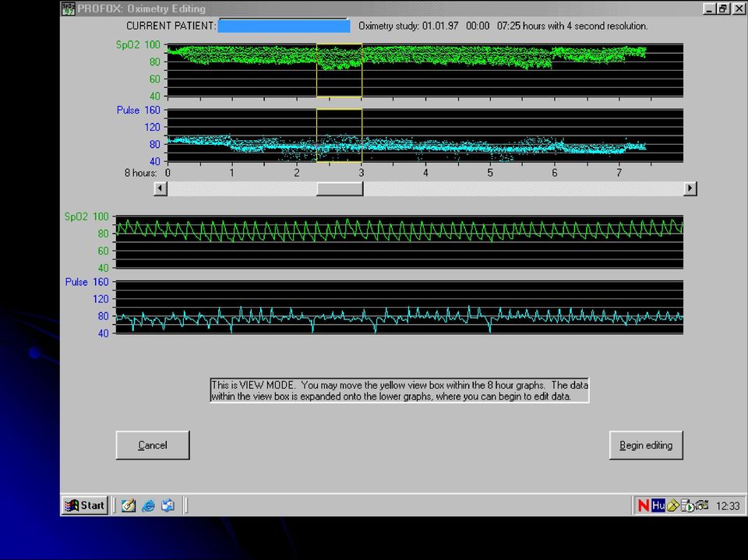The width and height of the screenshot is (748, 560).
Task: Click the Cancel button
Action: pyautogui.click(x=153, y=445)
